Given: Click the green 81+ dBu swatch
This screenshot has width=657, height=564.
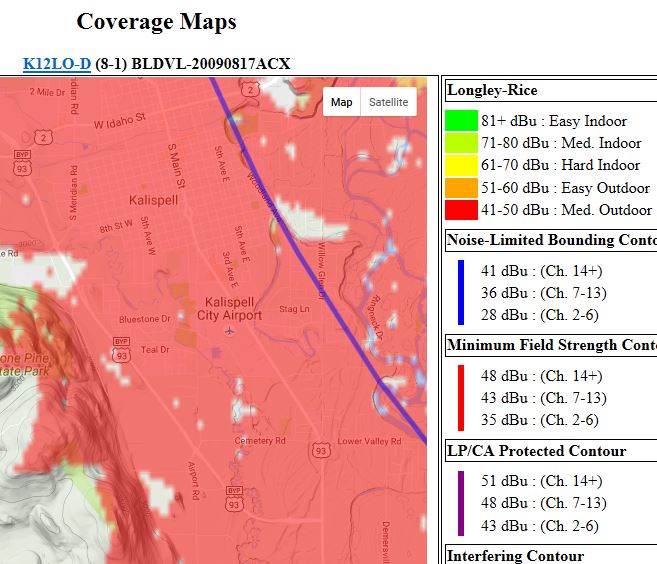Looking at the screenshot, I should tap(461, 121).
